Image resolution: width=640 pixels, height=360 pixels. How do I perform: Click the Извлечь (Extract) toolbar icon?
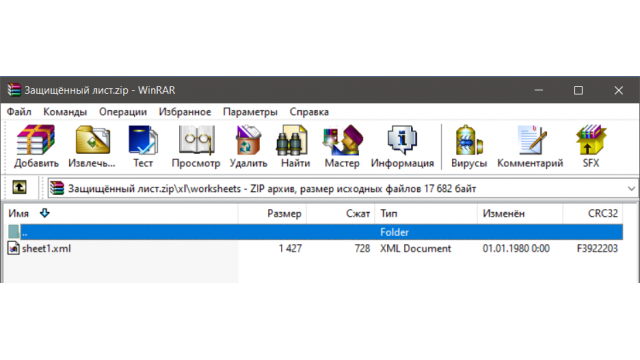tap(93, 140)
